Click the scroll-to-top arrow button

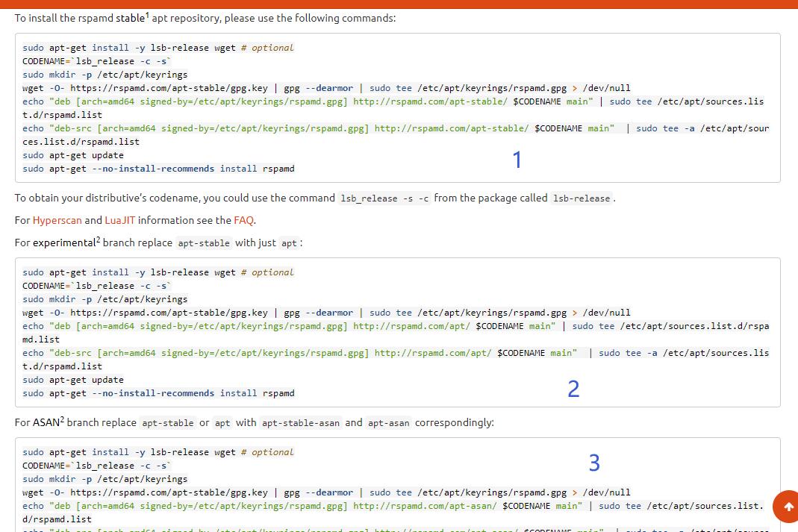[787, 506]
